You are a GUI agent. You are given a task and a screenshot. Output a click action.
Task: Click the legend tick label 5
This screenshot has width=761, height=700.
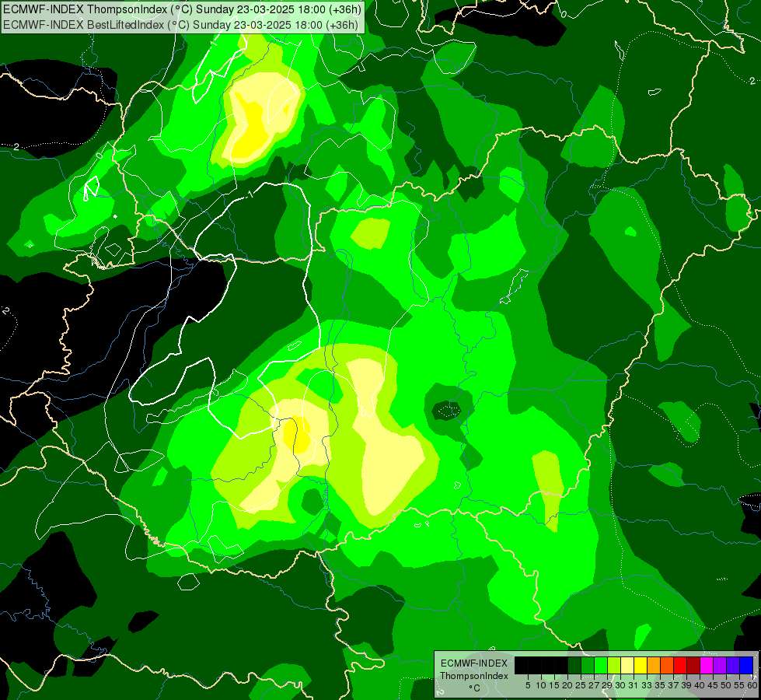coord(528,685)
